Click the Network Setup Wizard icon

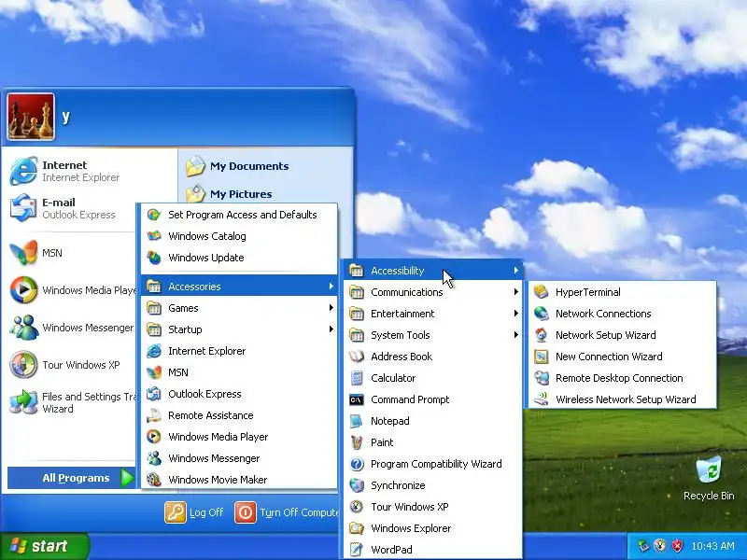(541, 335)
